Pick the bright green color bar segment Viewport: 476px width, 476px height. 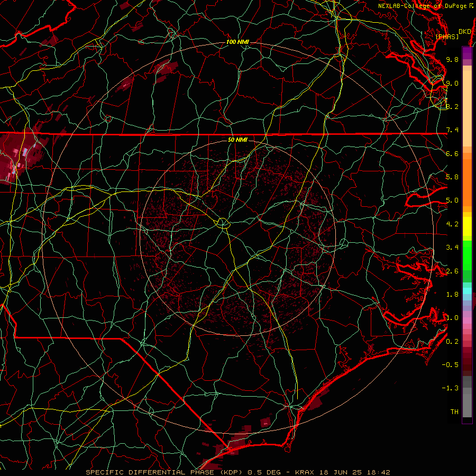tap(467, 255)
